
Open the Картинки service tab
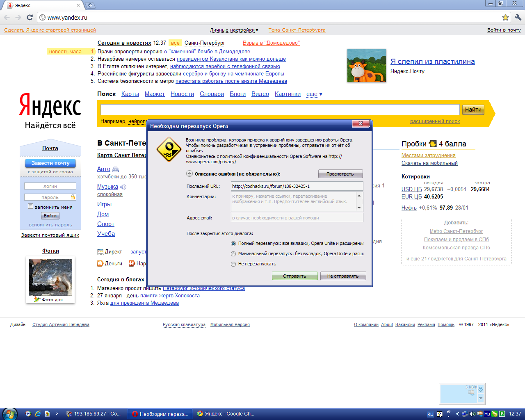[288, 94]
